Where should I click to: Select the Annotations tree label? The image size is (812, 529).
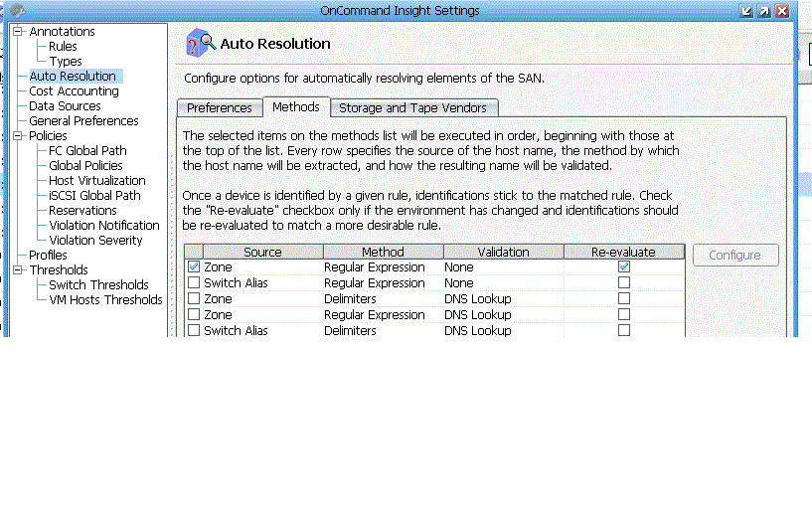[62, 32]
